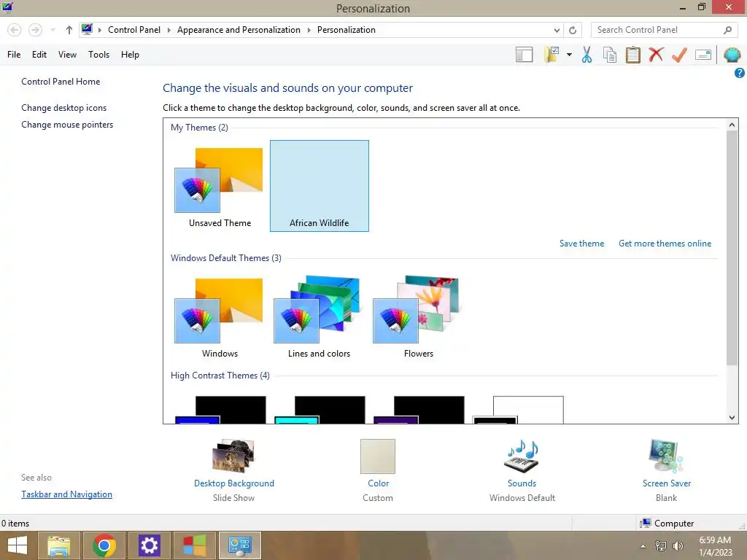Open the View menu
The image size is (747, 560).
[67, 55]
